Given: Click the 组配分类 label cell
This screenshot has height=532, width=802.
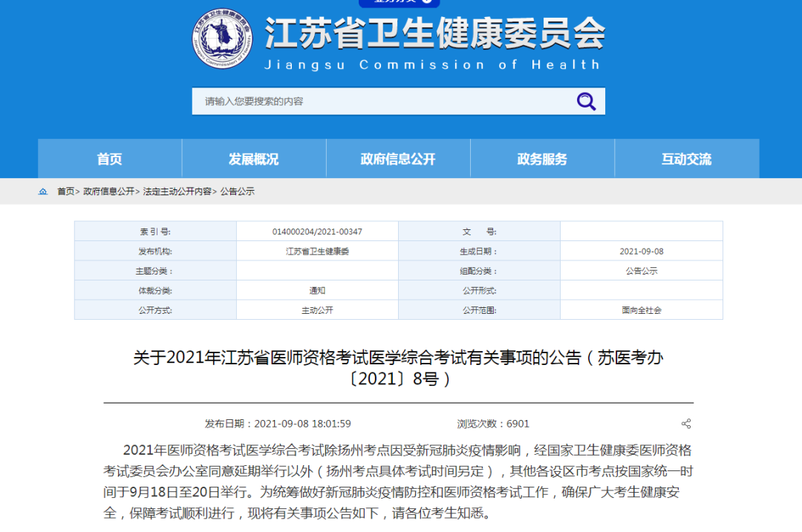Looking at the screenshot, I should [x=479, y=271].
